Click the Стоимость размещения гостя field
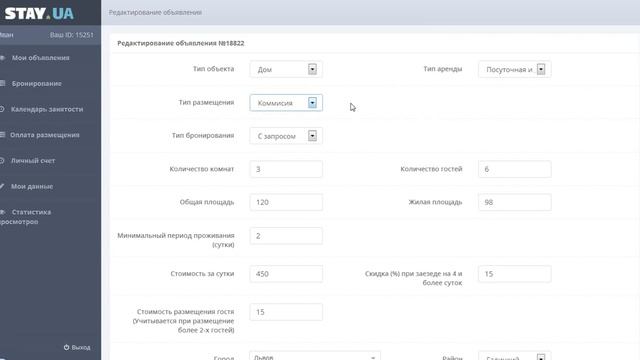640x360 pixels. [286, 312]
